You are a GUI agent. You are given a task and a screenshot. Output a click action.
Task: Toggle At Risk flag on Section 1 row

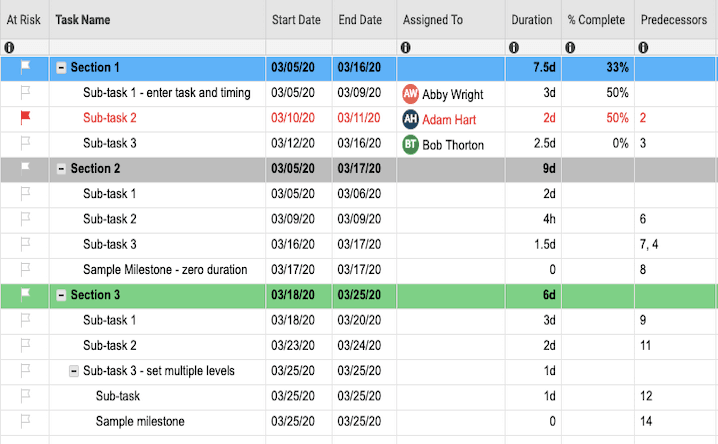click(26, 68)
